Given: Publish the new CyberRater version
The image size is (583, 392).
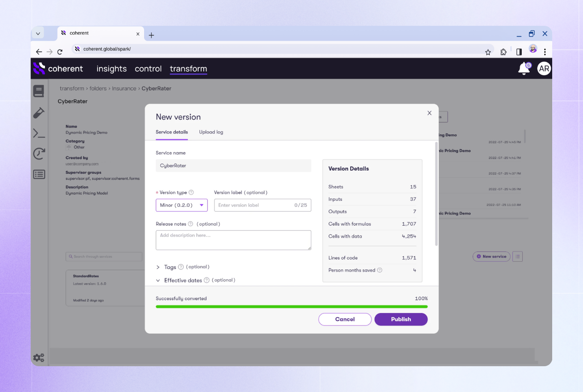Looking at the screenshot, I should point(401,319).
